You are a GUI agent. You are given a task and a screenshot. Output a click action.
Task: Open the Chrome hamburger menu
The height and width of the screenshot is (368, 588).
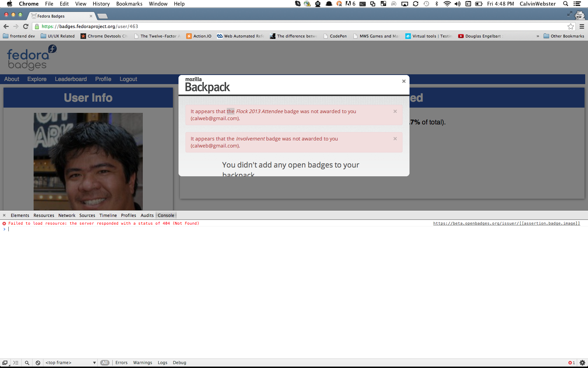(582, 26)
